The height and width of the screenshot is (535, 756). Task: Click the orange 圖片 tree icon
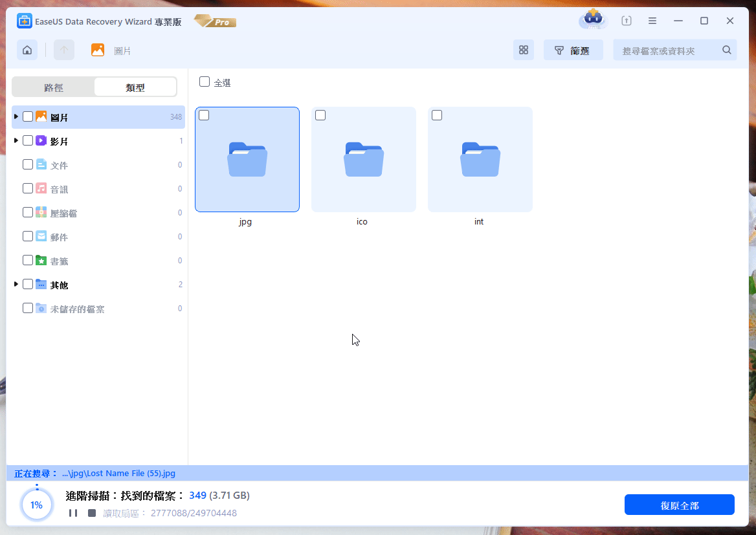tap(41, 116)
